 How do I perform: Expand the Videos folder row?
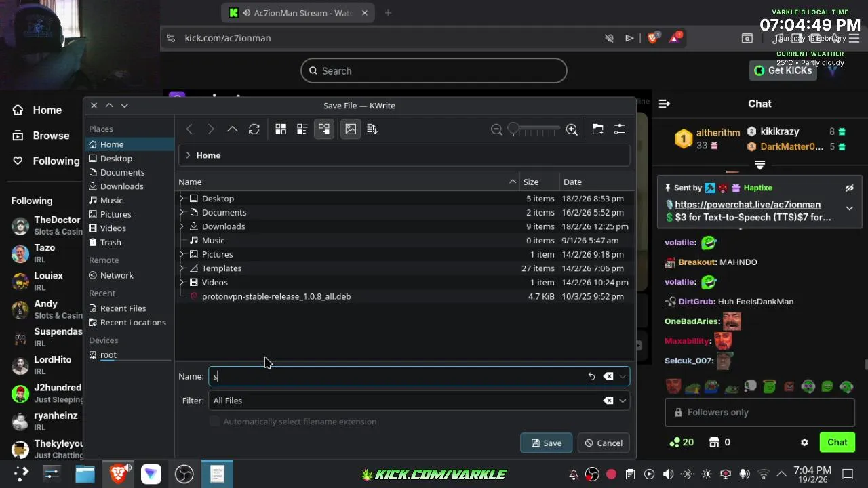(181, 282)
